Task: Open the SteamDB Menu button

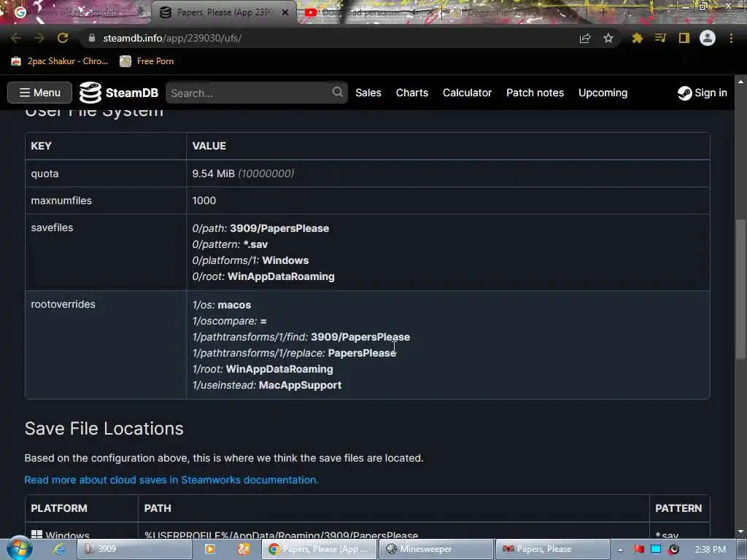Action: click(39, 93)
